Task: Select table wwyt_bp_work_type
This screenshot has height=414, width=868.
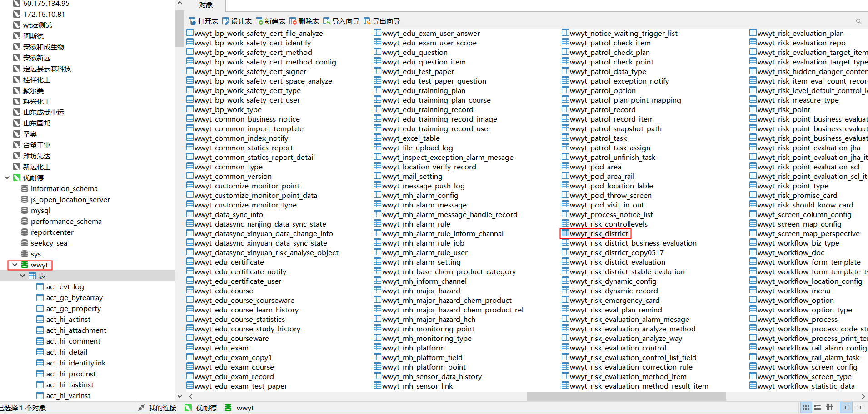Action: point(228,109)
